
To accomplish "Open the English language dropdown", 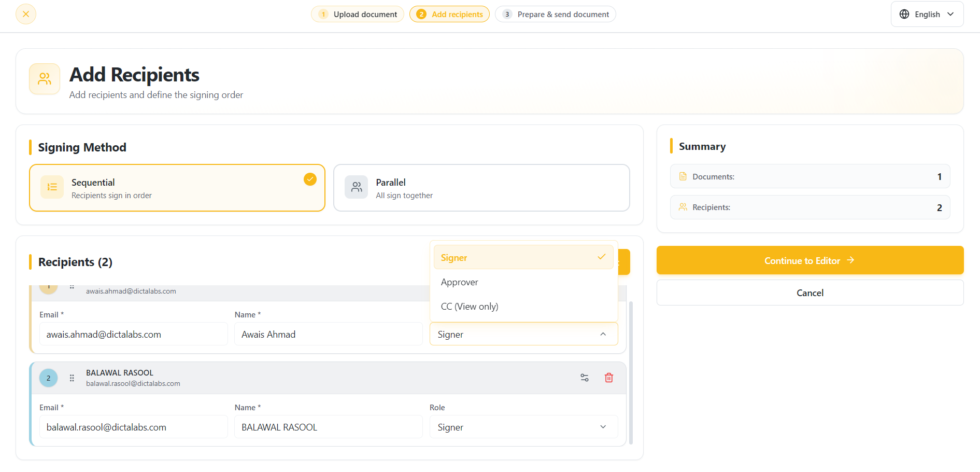I will (927, 14).
